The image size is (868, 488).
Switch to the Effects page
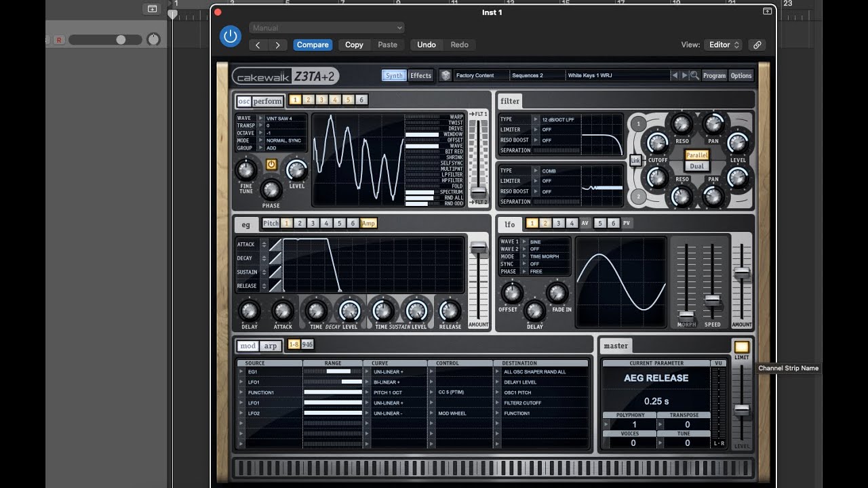pos(420,75)
